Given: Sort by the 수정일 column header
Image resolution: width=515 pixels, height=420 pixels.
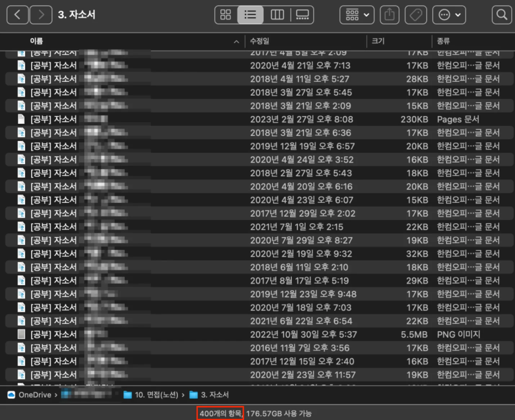Looking at the screenshot, I should click(260, 41).
